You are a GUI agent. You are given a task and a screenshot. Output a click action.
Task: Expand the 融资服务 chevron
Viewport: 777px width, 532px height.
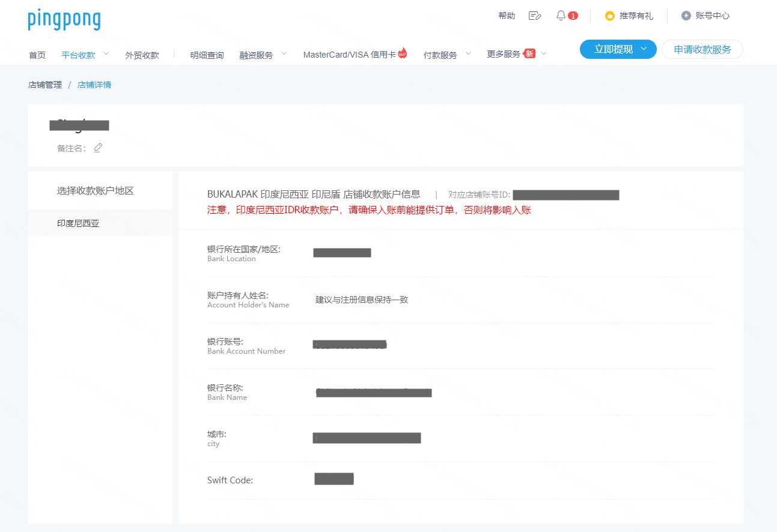284,53
